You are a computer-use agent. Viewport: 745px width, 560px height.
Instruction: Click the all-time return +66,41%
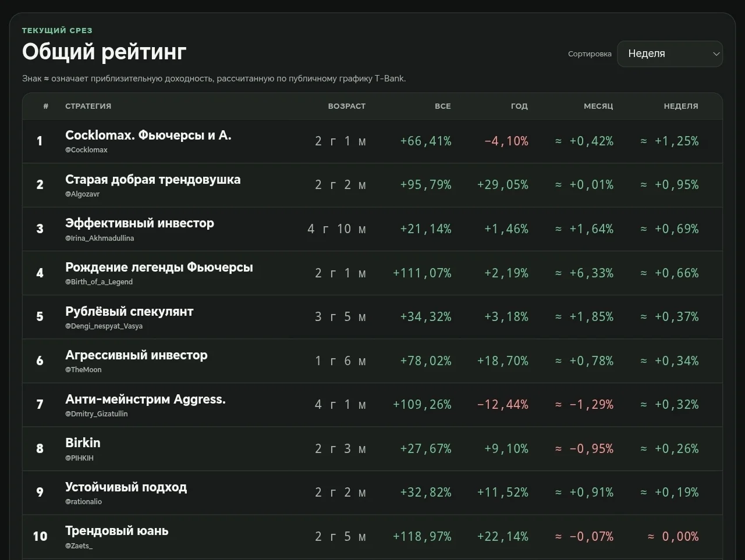(x=425, y=141)
